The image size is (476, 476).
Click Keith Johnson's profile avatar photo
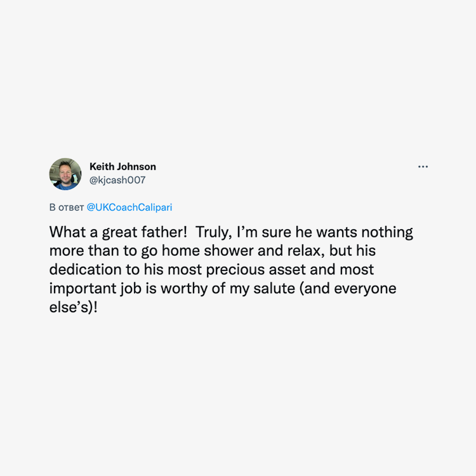(65, 174)
